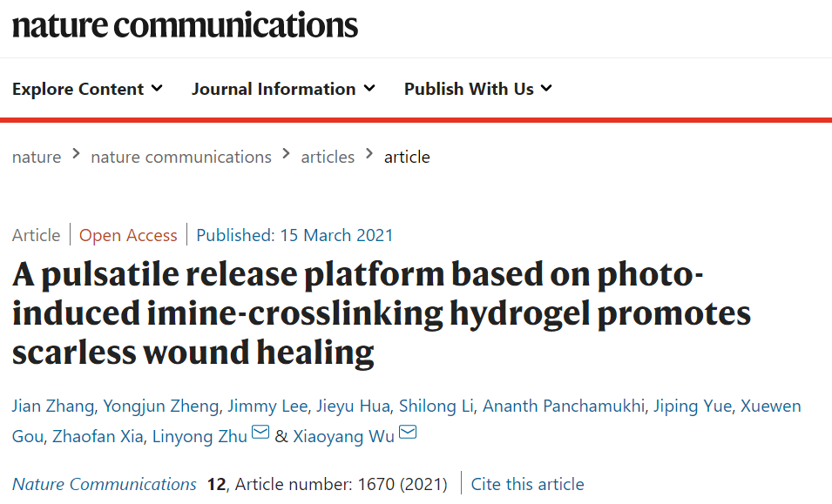832x504 pixels.
Task: Open the Nature Communications journal link in the citation
Action: 104,484
